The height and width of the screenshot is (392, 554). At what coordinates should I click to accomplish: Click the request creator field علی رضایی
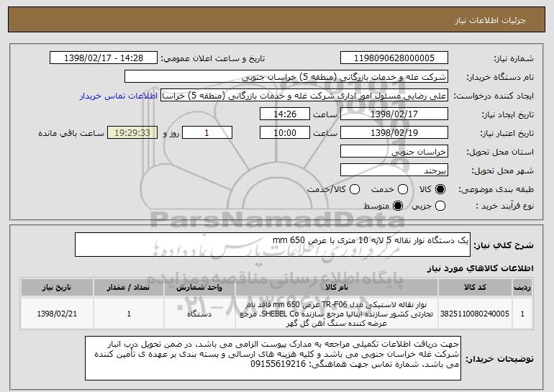304,96
